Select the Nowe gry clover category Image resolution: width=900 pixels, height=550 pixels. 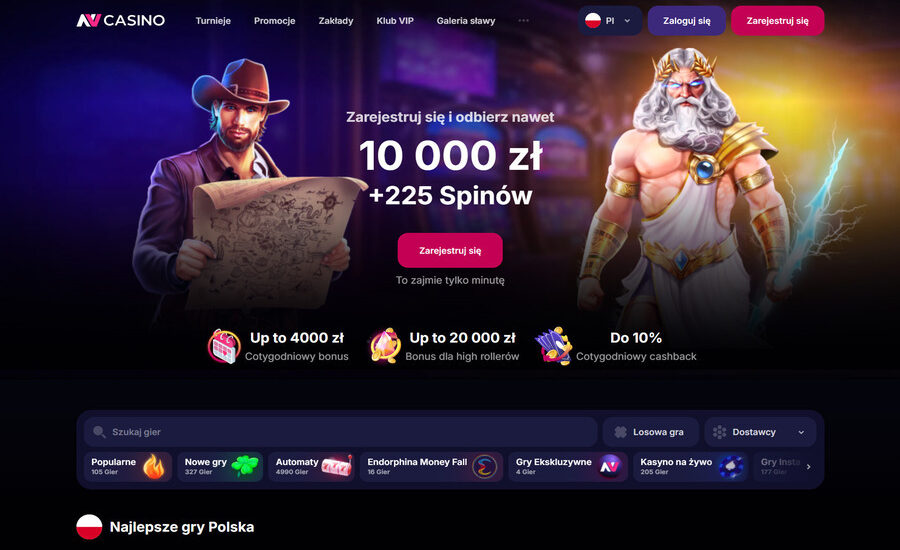[220, 466]
